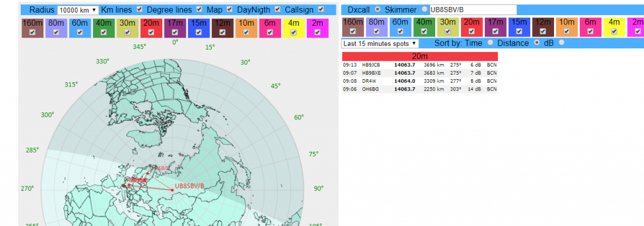Sort spots by dB

[562, 42]
